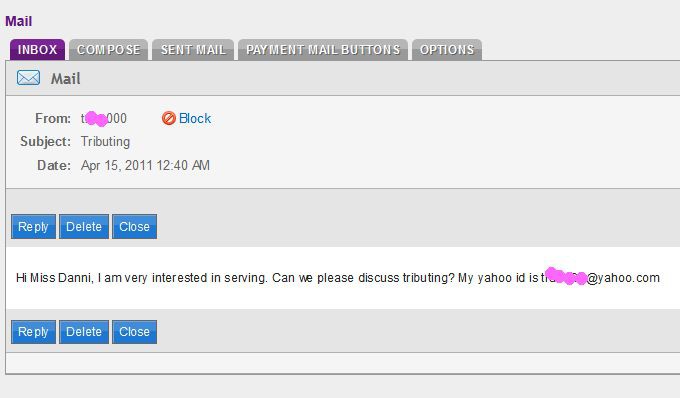Click the sender name in From field

tap(104, 118)
